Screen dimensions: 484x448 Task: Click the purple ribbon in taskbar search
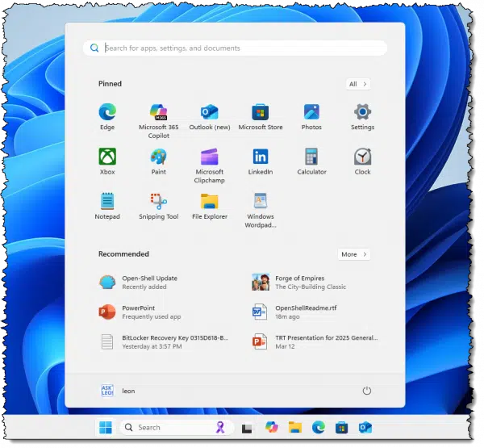click(220, 427)
